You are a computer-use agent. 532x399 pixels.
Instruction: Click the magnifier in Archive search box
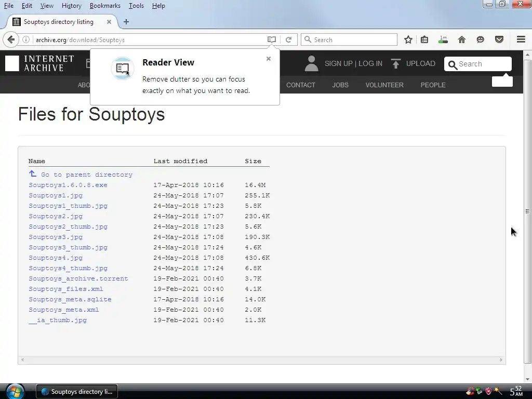point(453,64)
